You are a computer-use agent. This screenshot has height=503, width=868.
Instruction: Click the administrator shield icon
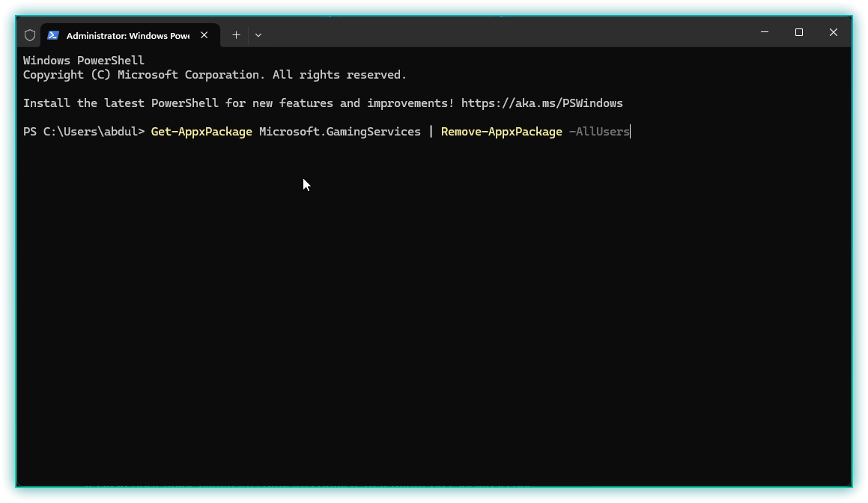(30, 35)
